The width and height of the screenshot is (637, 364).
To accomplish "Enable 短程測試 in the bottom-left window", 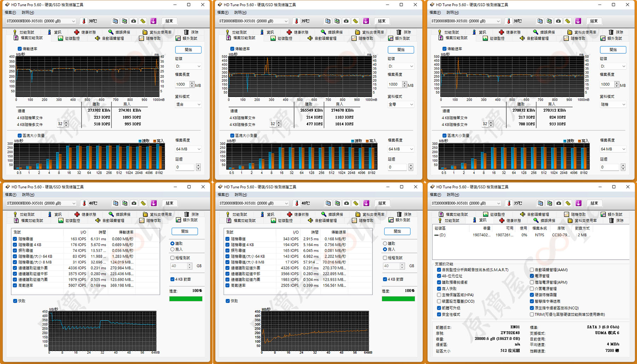I will click(x=173, y=258).
